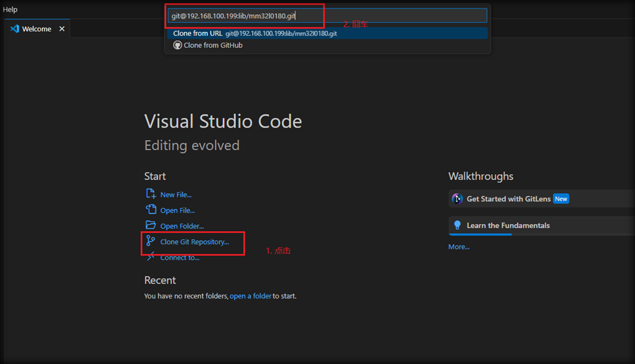Click the GitLens walkthrough icon
The height and width of the screenshot is (364, 635).
[x=457, y=199]
